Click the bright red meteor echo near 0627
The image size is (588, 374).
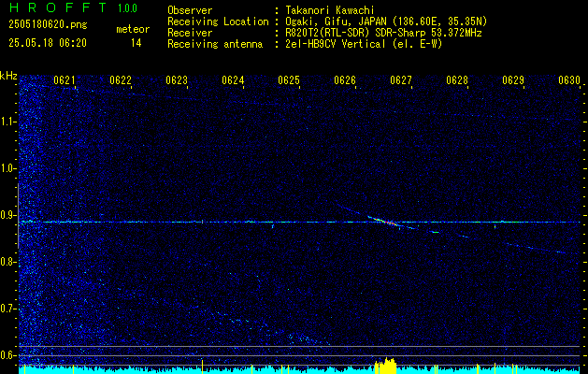point(383,221)
